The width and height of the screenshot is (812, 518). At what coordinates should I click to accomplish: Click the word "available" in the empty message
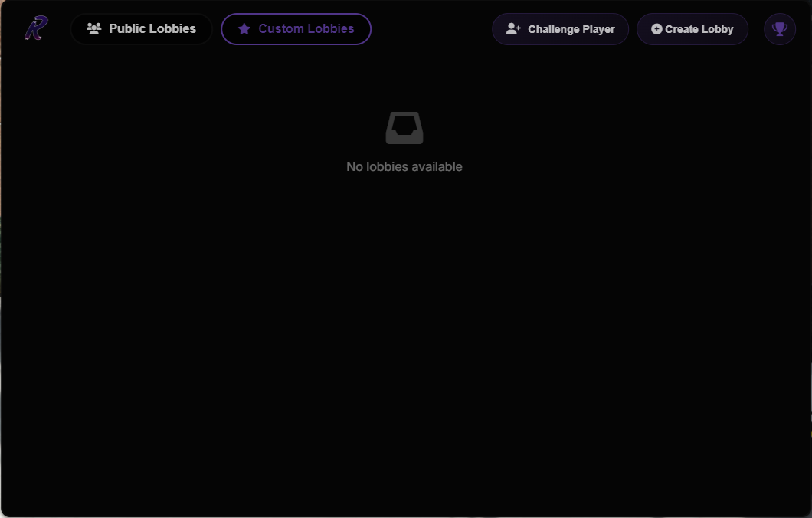pos(437,167)
